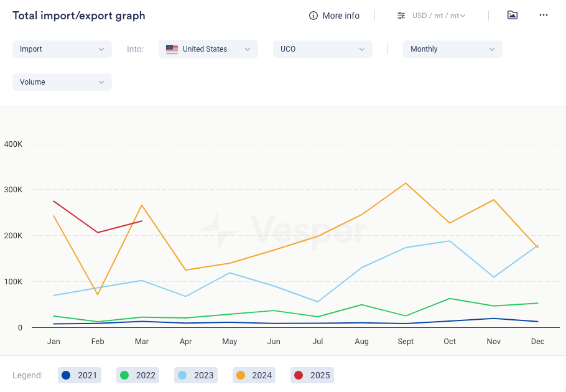The height and width of the screenshot is (392, 566).
Task: Toggle the 2023 legend chip
Action: click(195, 375)
